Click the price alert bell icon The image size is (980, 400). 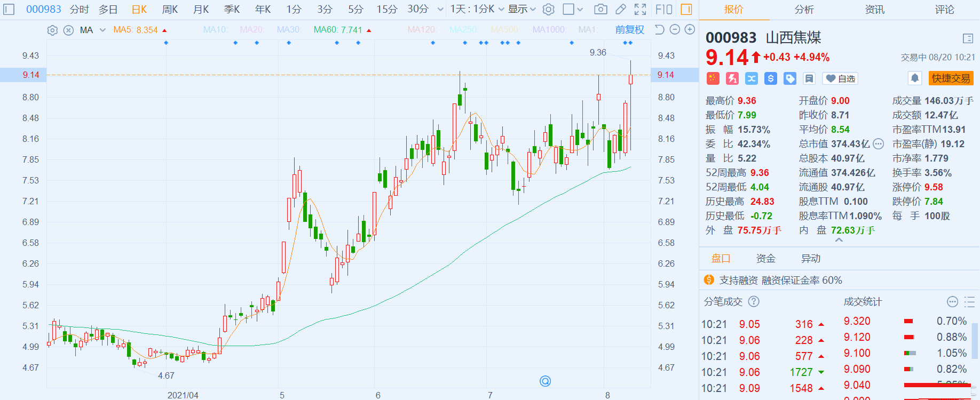[x=914, y=78]
